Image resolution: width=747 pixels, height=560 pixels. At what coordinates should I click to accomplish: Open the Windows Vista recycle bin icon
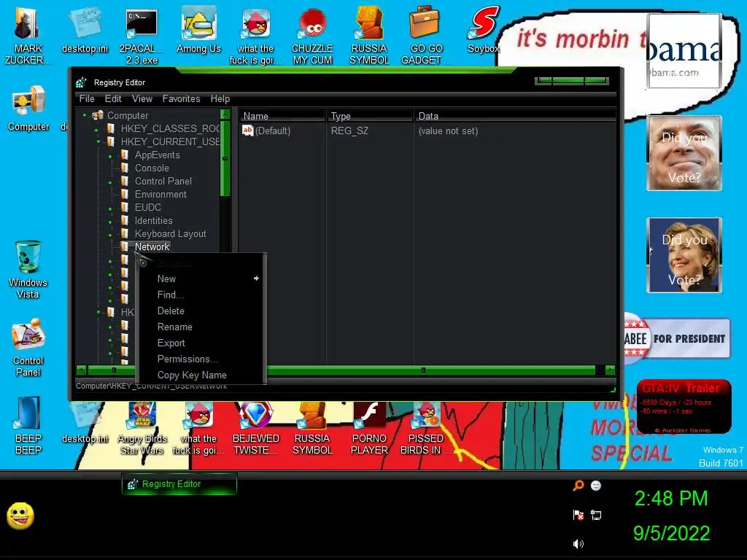[x=28, y=270]
